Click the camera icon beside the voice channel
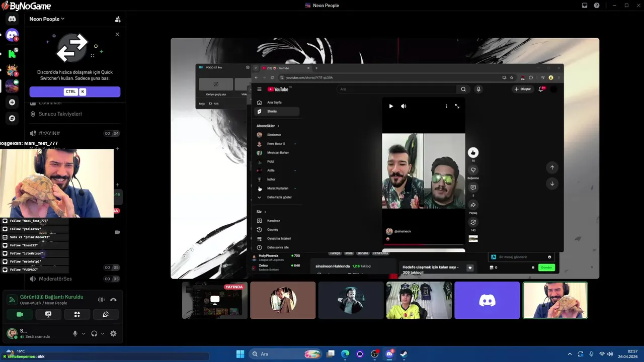644x362 pixels. click(117, 232)
